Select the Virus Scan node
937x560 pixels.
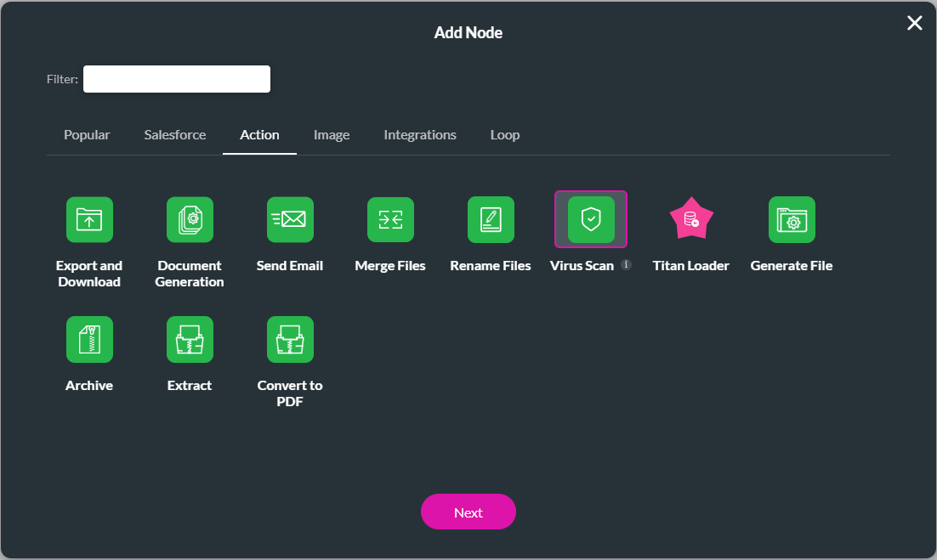[x=590, y=219]
